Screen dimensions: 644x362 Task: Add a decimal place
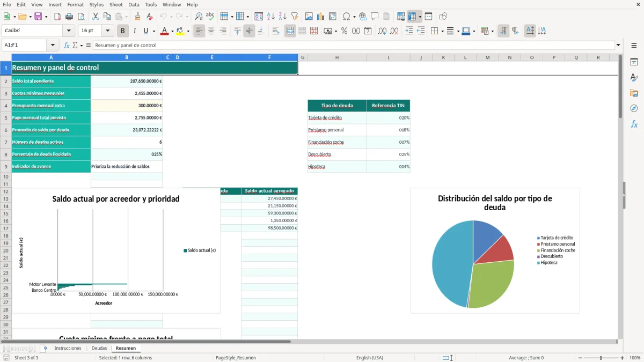pyautogui.click(x=382, y=31)
